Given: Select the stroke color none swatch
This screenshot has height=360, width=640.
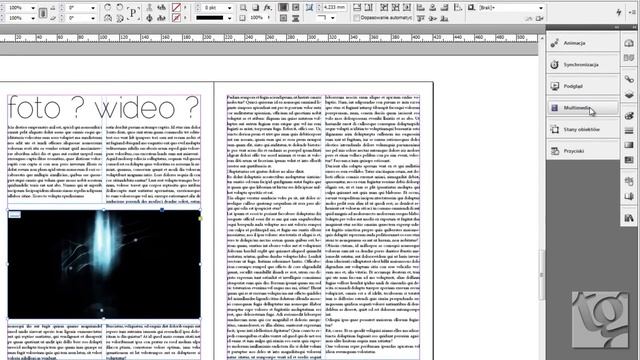Looking at the screenshot, I should (176, 18).
